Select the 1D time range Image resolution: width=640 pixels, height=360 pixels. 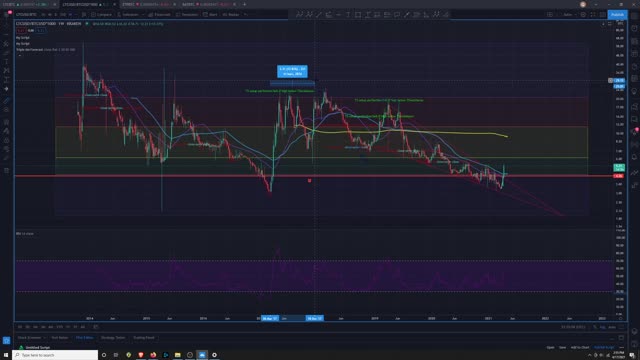(x=20, y=327)
